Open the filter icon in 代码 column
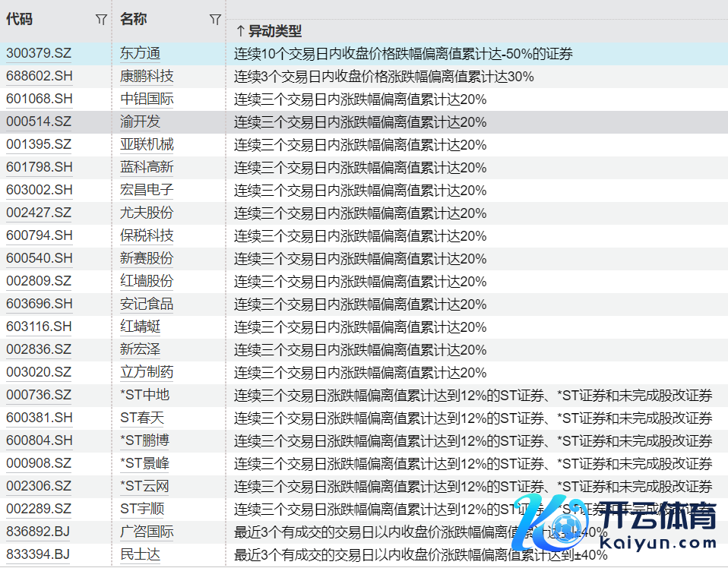728x568 pixels. (x=101, y=21)
